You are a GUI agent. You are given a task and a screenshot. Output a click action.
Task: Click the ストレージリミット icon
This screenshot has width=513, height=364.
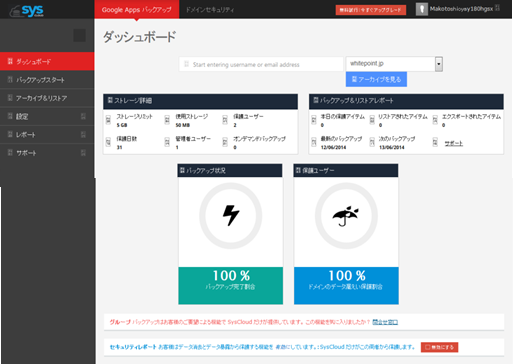(108, 120)
